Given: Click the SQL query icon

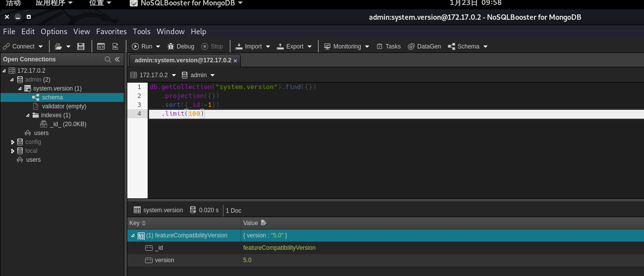Looking at the screenshot, I should point(115,46).
